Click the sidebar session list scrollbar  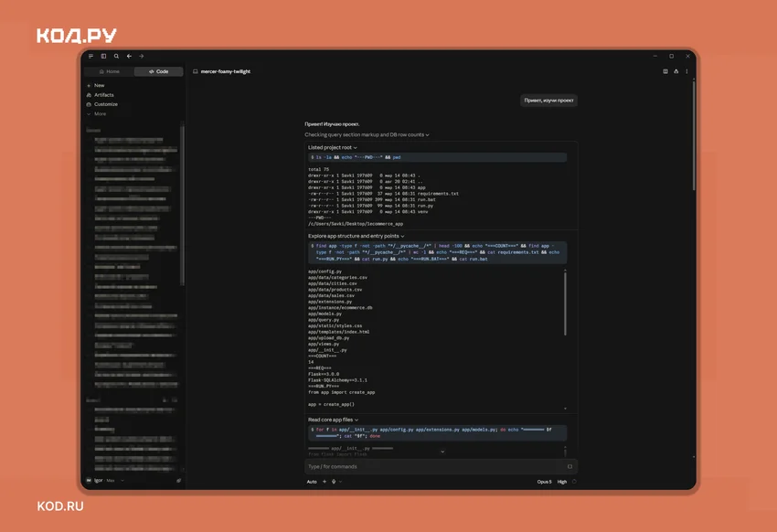(182, 206)
